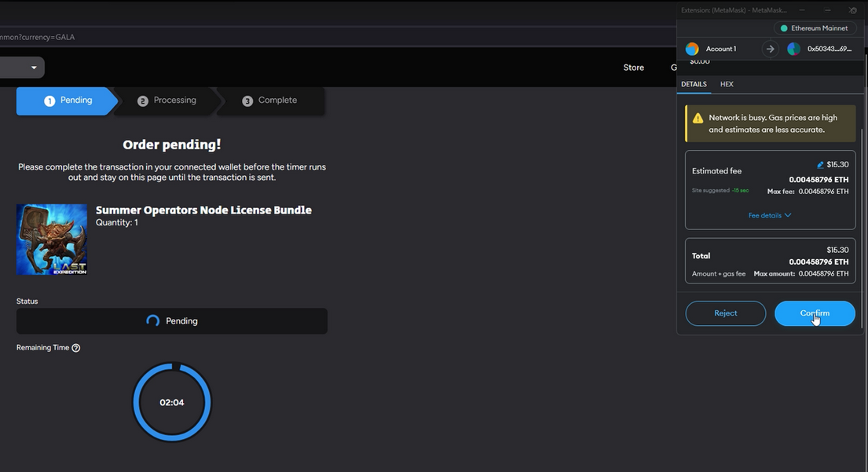Image resolution: width=868 pixels, height=472 pixels.
Task: Switch to the HEX tab
Action: (727, 84)
